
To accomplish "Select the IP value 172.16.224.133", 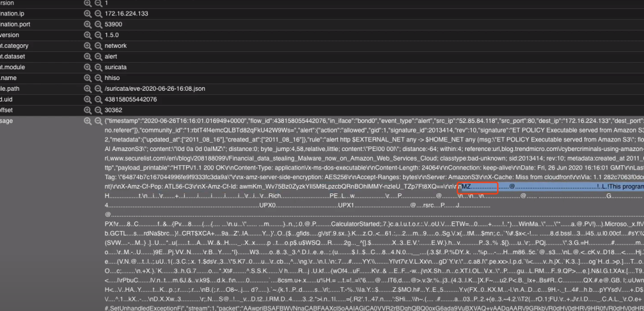I will pos(126,14).
